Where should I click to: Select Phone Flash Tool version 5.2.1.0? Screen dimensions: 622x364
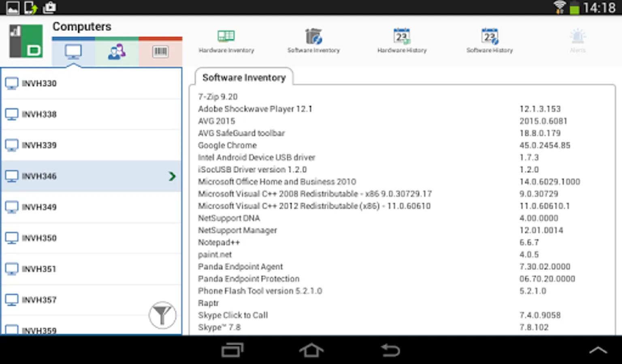point(260,291)
